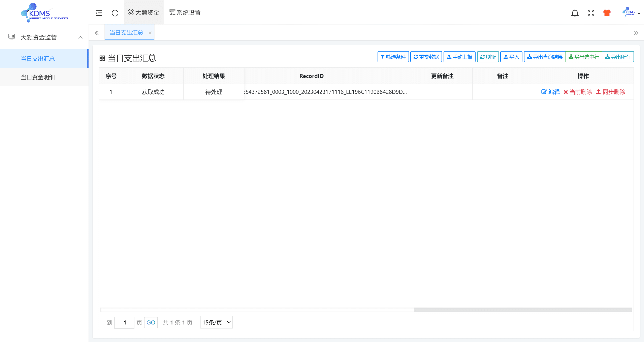Click the circular page refresh icon
644x342 pixels.
pos(115,13)
